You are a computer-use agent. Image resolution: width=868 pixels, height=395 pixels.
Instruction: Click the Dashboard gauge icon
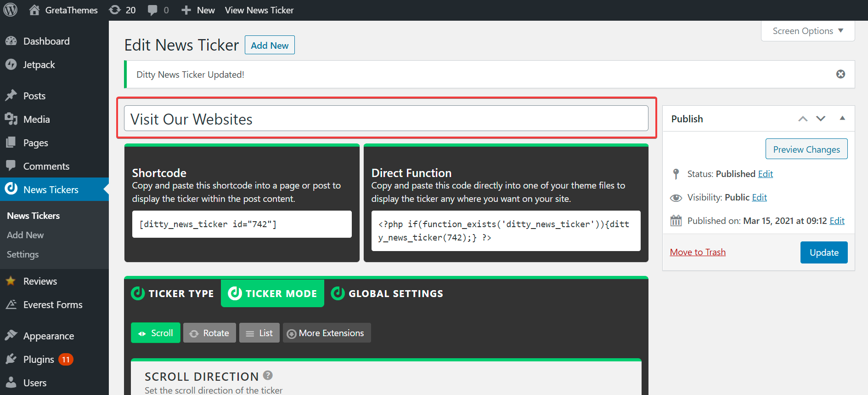coord(11,41)
